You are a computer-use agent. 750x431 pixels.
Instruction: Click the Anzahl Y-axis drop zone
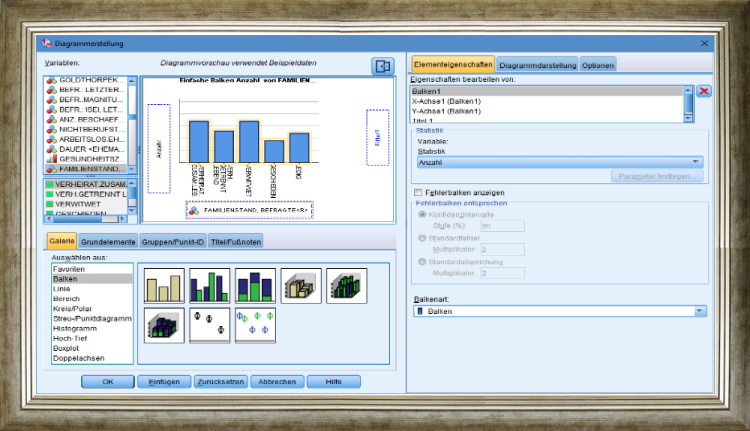point(159,149)
